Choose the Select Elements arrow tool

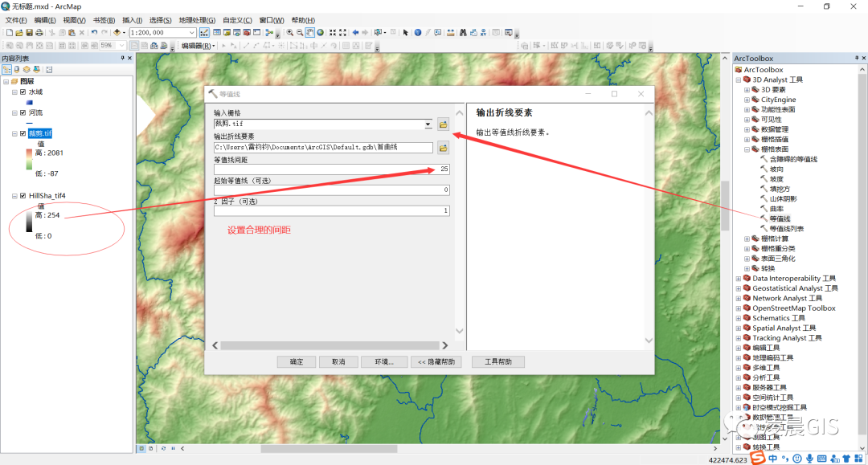point(405,33)
